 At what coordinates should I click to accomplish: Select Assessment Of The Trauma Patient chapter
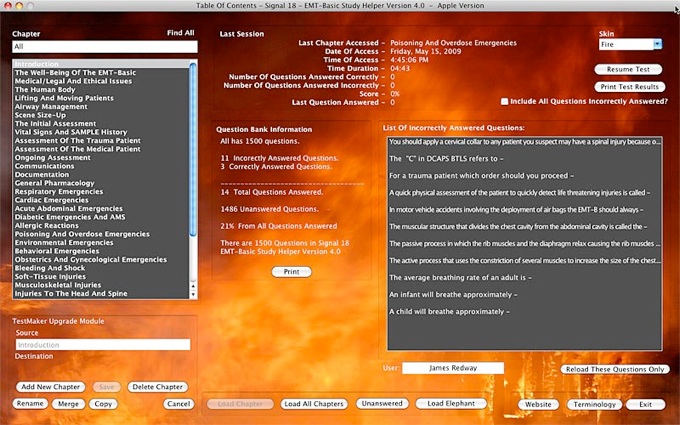tap(101, 141)
